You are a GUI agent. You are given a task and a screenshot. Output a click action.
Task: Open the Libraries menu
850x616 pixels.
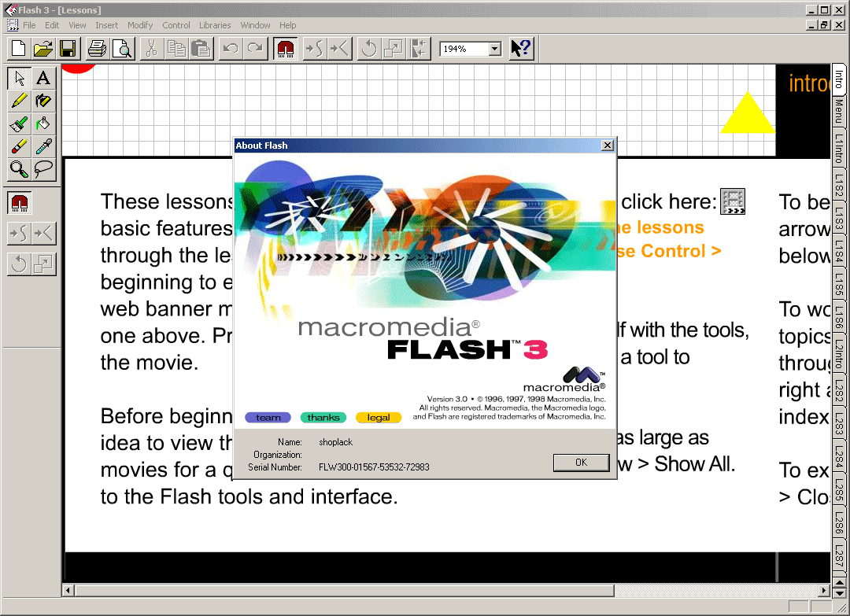[x=215, y=25]
